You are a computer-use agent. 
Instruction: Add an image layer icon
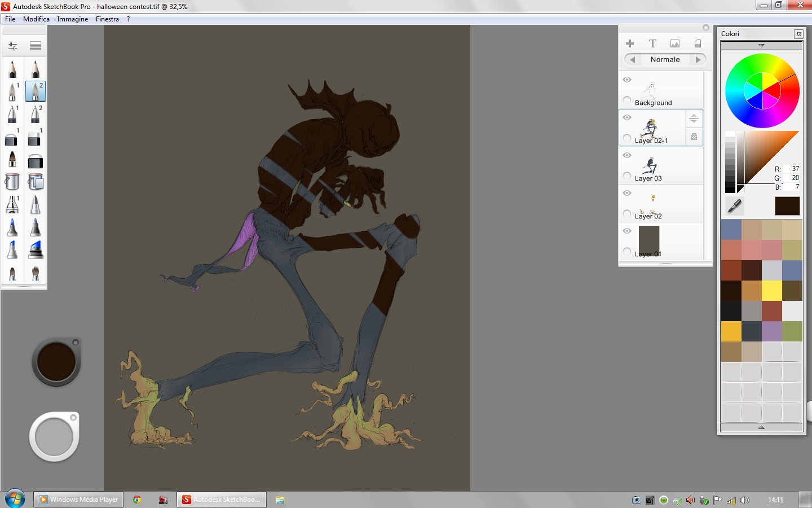click(675, 43)
